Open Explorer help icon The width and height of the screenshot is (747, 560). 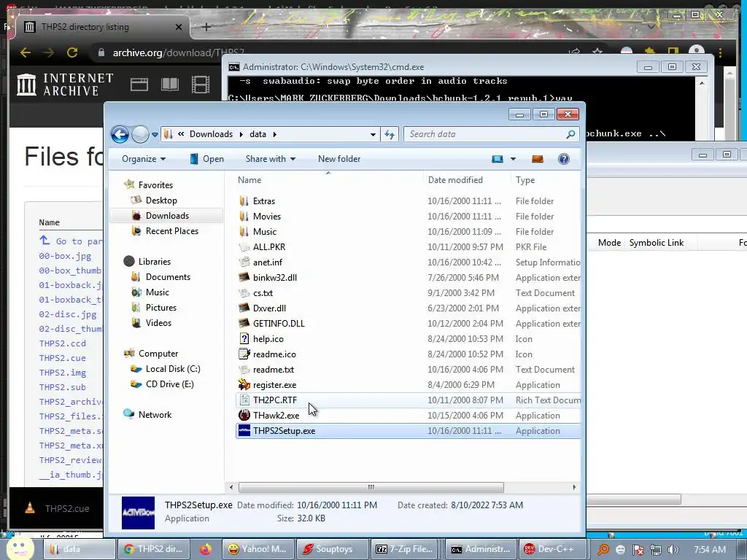pyautogui.click(x=564, y=159)
